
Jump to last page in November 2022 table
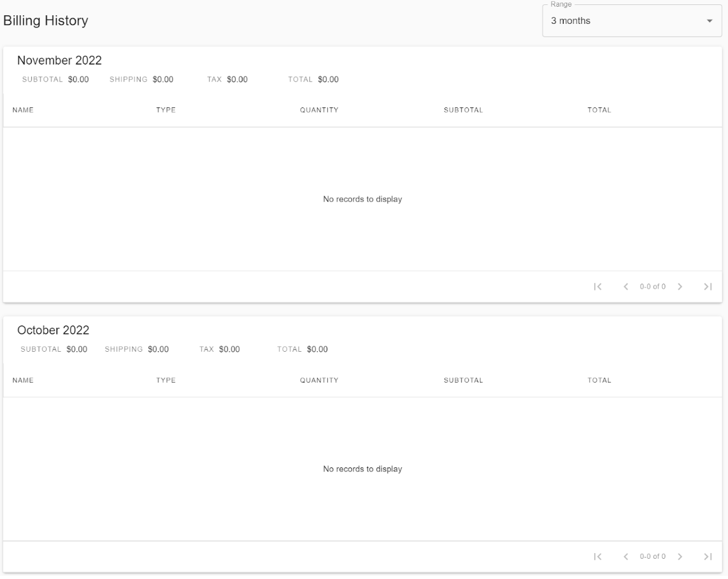pos(708,286)
